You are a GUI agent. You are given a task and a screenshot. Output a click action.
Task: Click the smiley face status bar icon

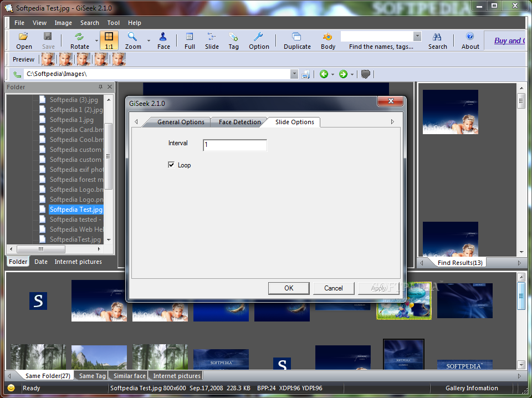[x=11, y=388]
